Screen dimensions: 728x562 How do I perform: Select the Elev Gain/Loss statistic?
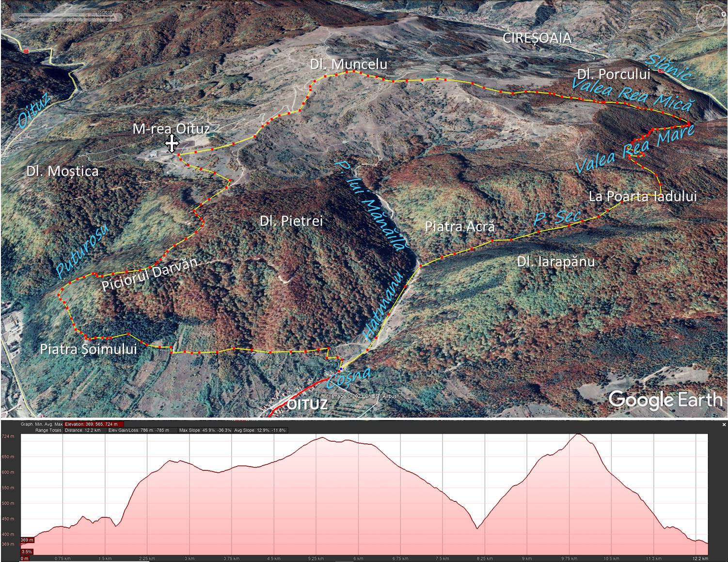[x=139, y=430]
